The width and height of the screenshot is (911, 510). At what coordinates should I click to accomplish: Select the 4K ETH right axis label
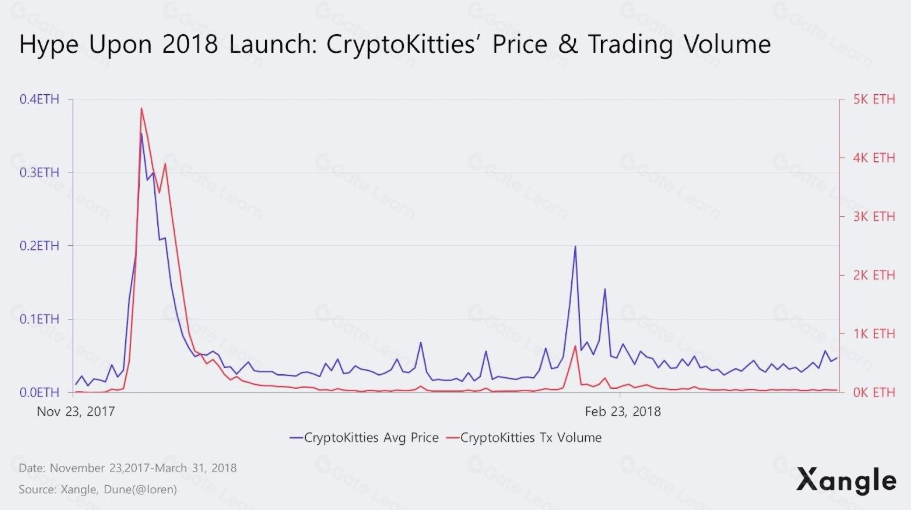tap(874, 158)
